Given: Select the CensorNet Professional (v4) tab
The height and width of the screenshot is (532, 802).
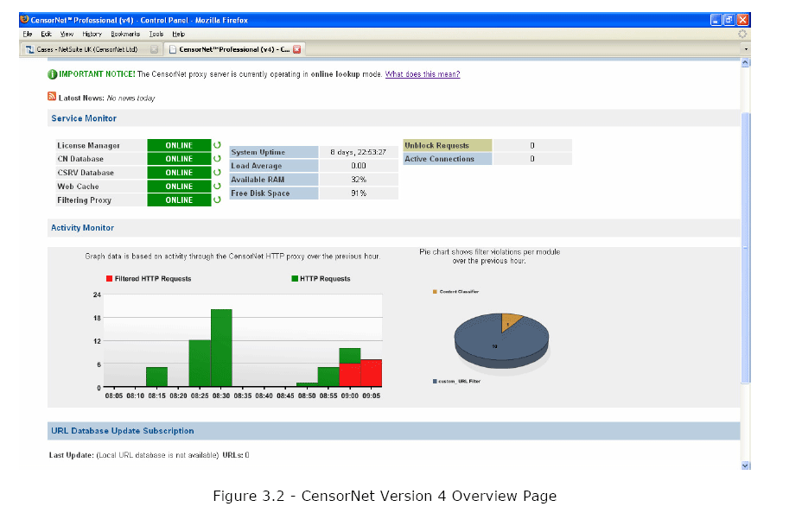Looking at the screenshot, I should pyautogui.click(x=234, y=49).
